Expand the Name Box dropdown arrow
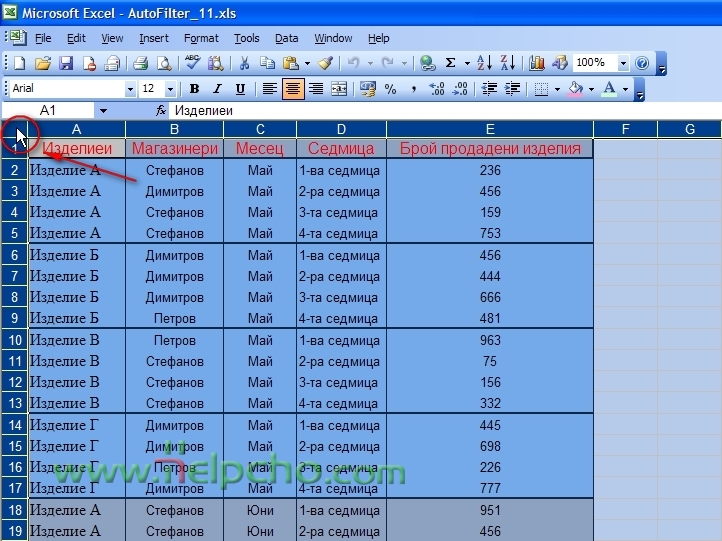Screen dimensions: 722x541 pos(104,111)
